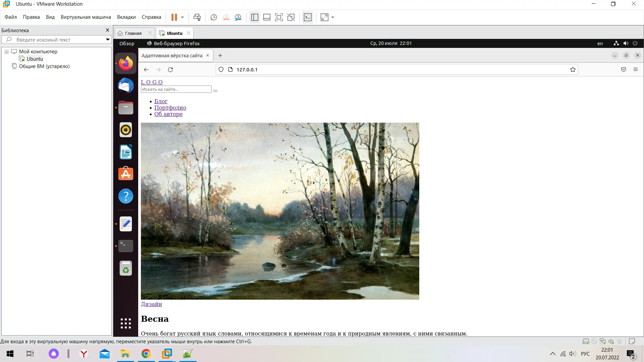Reload the page in Firefox

170,70
